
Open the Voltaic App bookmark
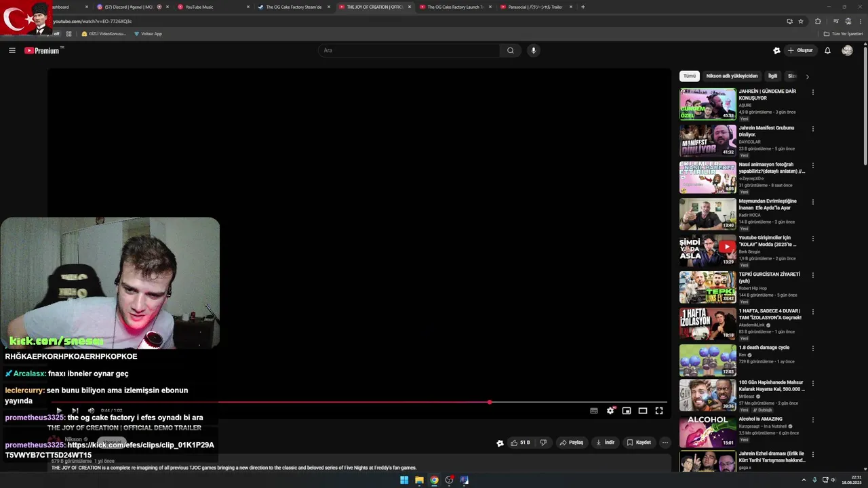click(x=148, y=34)
